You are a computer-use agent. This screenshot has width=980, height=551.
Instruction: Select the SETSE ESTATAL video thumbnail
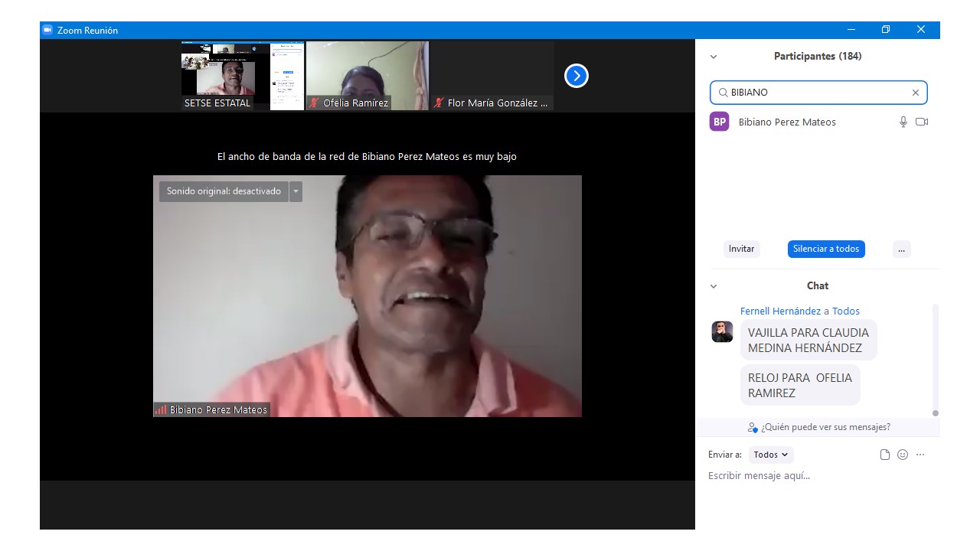click(x=242, y=76)
